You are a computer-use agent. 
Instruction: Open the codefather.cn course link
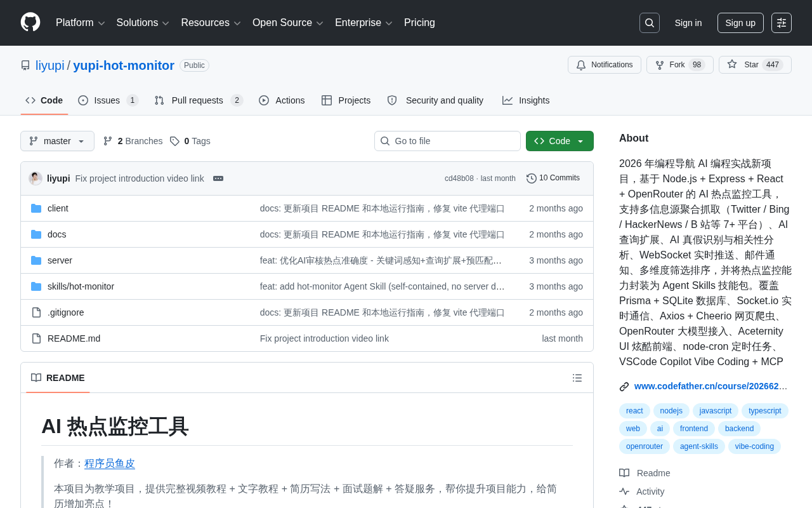(x=711, y=386)
